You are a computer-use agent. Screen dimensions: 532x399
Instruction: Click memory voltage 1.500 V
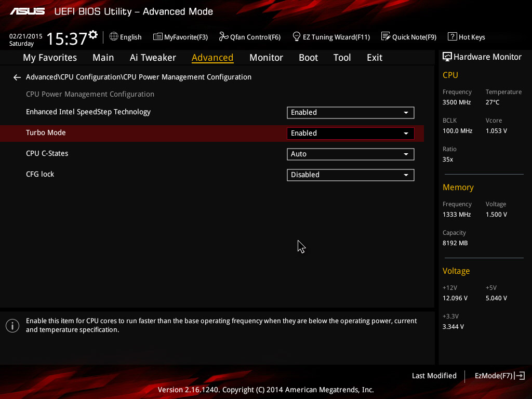coord(496,215)
